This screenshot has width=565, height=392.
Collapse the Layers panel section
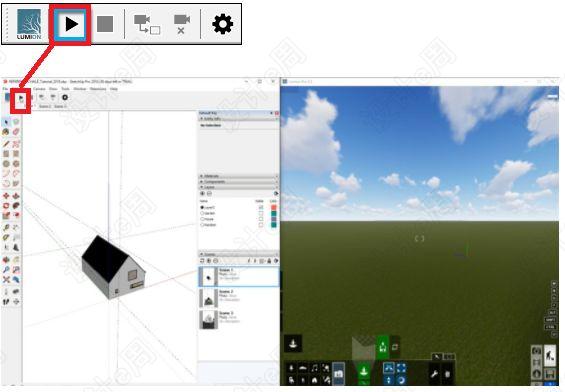click(238, 187)
